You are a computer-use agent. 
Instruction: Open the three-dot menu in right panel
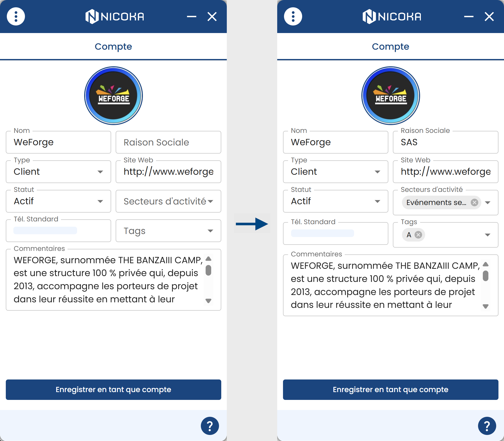point(293,17)
